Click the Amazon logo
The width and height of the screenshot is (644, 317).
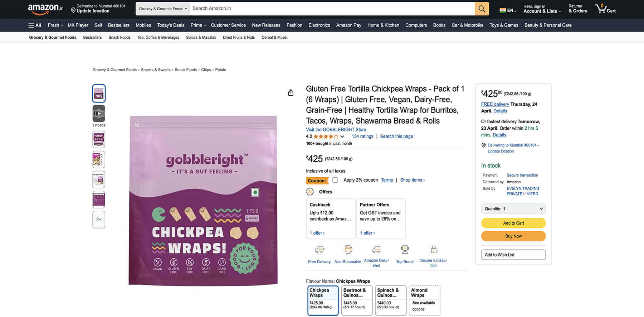point(45,9)
